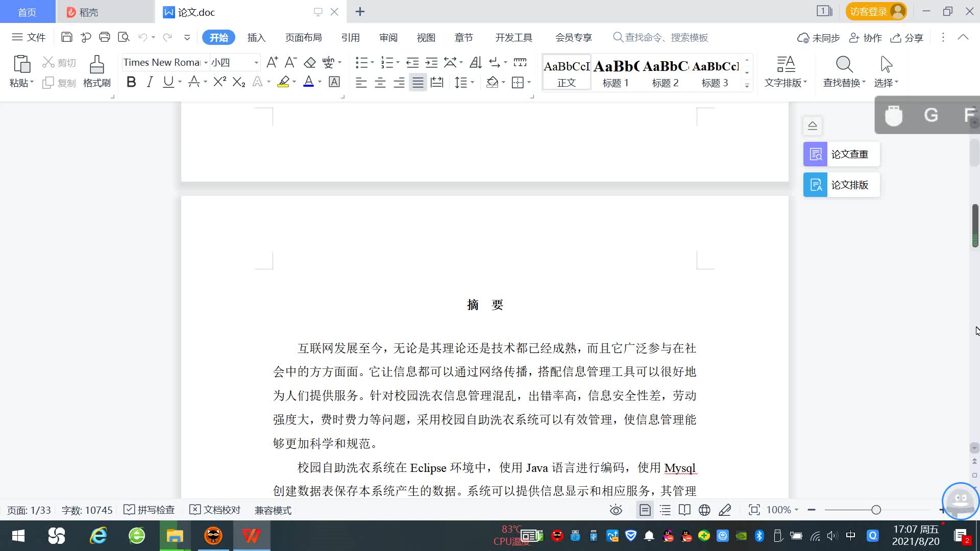The width and height of the screenshot is (980, 551).
Task: Click the clear formatting eraser icon
Action: click(310, 63)
